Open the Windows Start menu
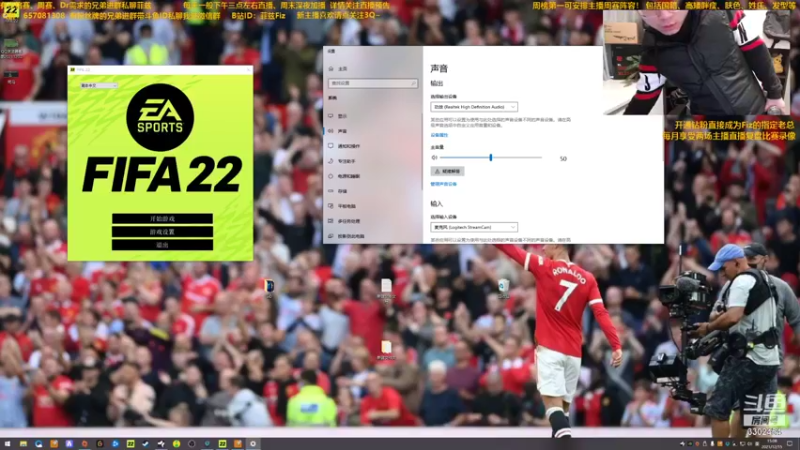Viewport: 800px width, 450px height. pyautogui.click(x=8, y=444)
